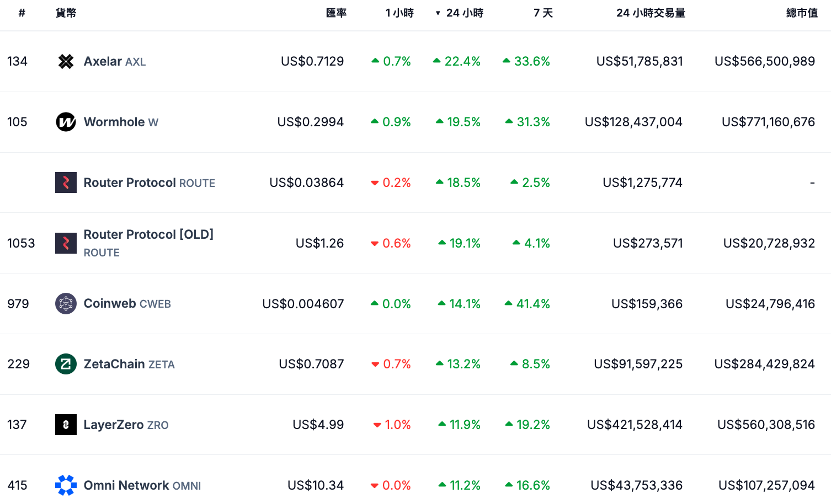
Task: Open the Wormhole W coin link
Action: point(120,122)
